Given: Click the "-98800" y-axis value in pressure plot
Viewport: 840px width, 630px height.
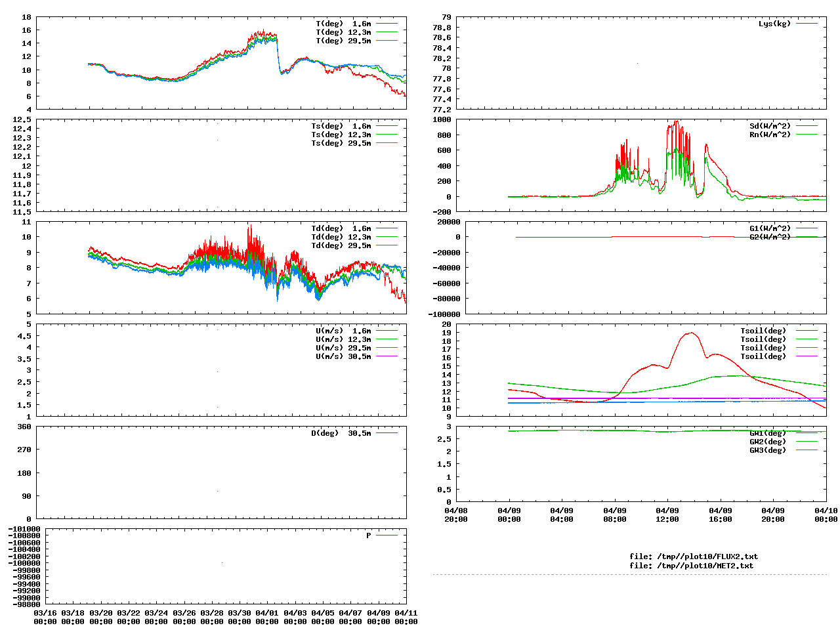Looking at the screenshot, I should click(x=27, y=604).
